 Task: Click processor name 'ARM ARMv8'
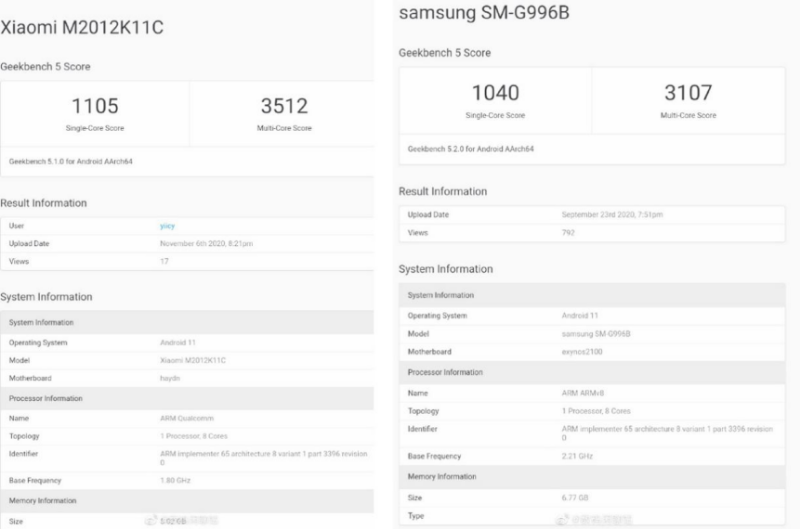[582, 393]
